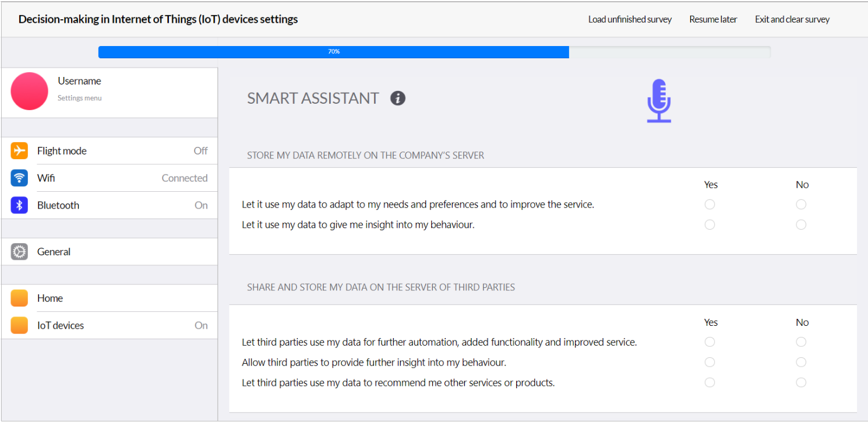Viewport: 868px width, 422px height.
Task: Select No for insight into my behaviour
Action: coord(801,224)
